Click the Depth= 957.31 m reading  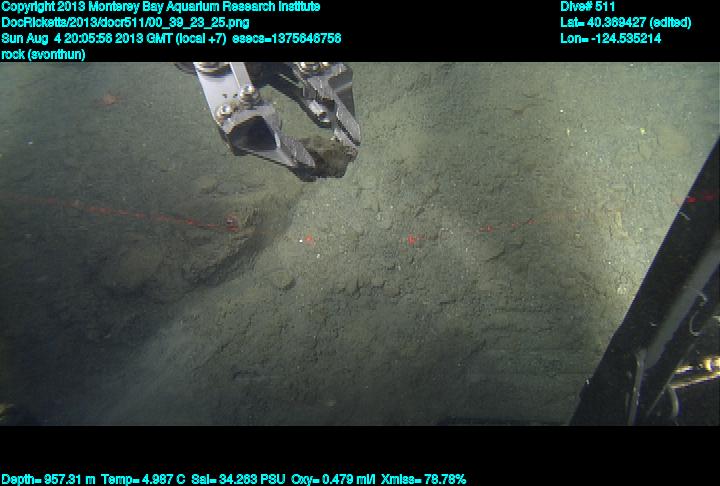(x=48, y=480)
